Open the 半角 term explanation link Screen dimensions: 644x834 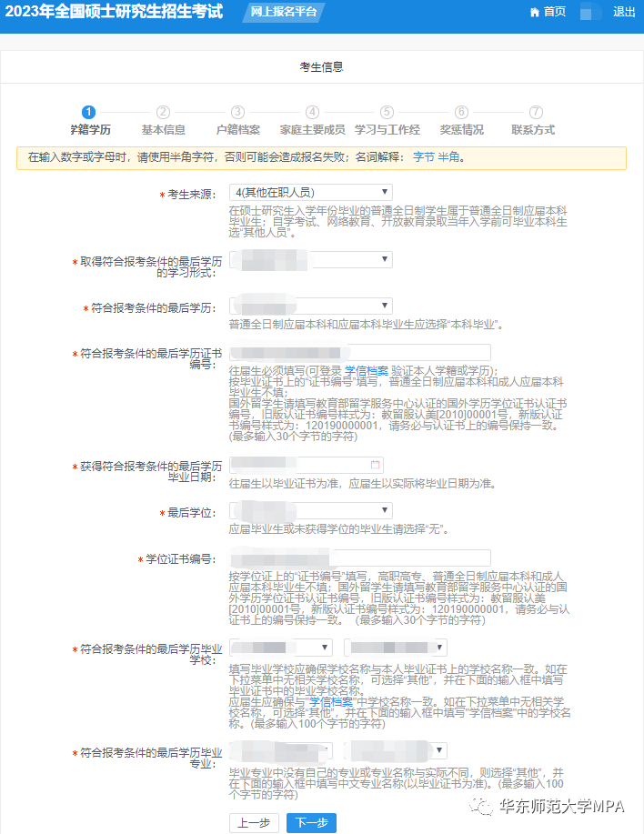(448, 157)
